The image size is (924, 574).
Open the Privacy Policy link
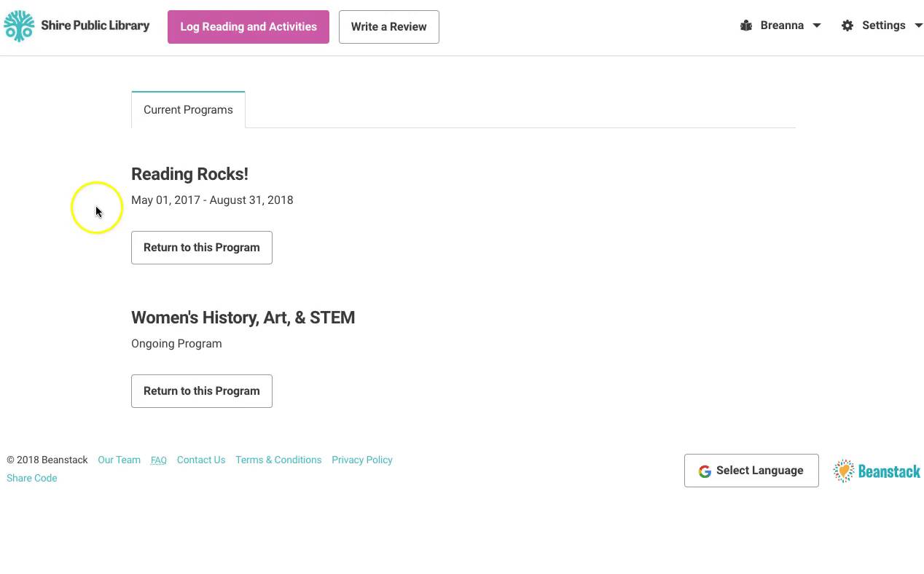point(361,460)
